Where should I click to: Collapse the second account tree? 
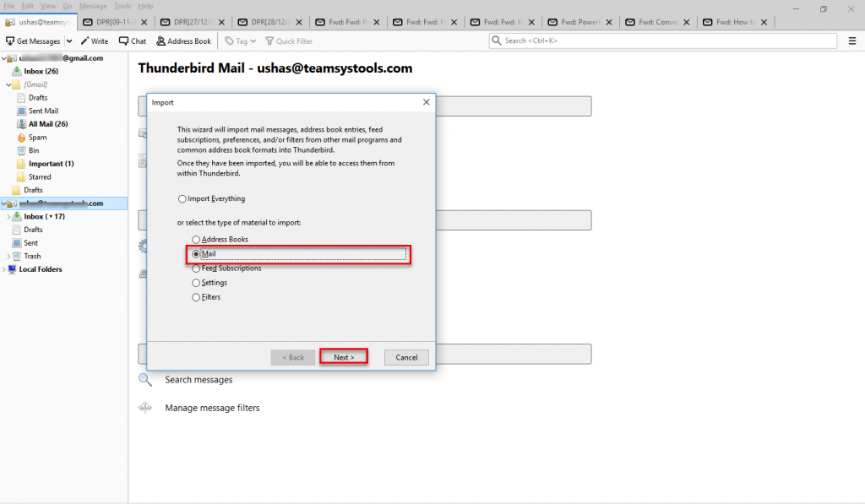click(x=4, y=203)
